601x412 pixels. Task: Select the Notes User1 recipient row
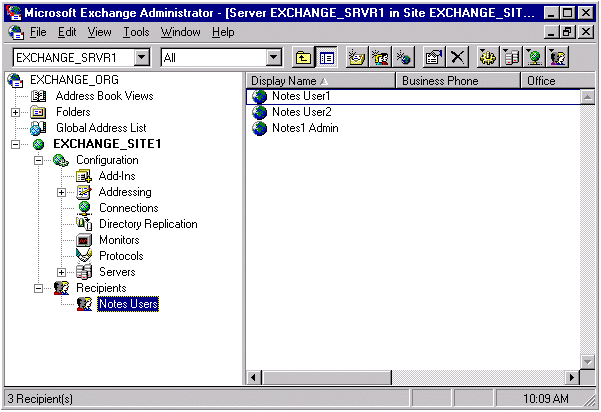click(413, 97)
